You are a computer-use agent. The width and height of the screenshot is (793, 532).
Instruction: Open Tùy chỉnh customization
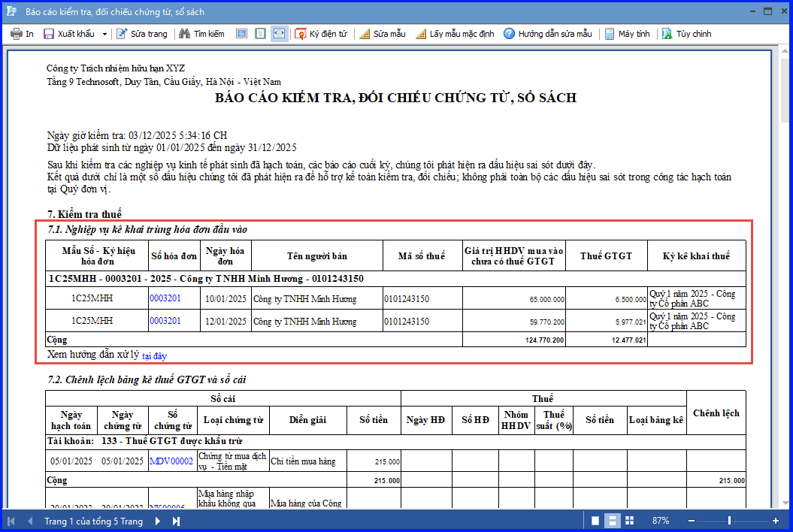coord(687,34)
